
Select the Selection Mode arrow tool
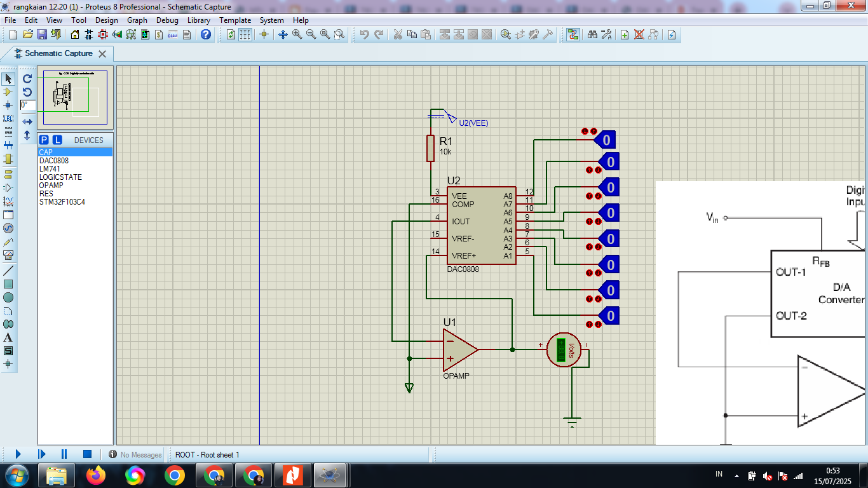click(x=8, y=79)
